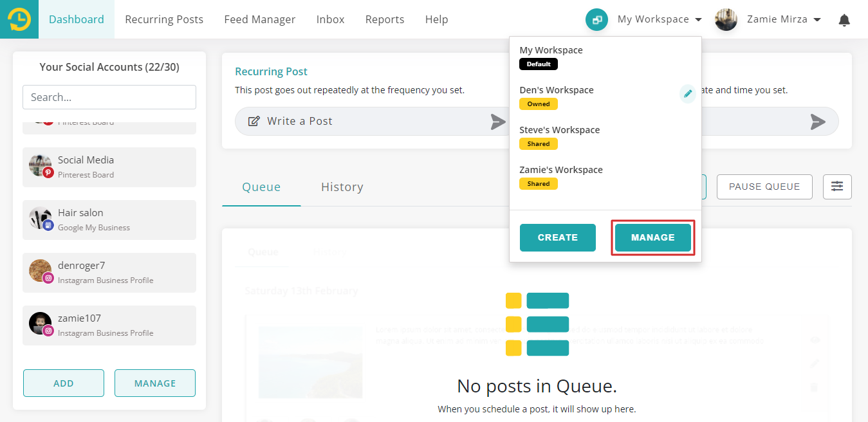Click the Google My Business icon on Hair salon

(x=49, y=225)
